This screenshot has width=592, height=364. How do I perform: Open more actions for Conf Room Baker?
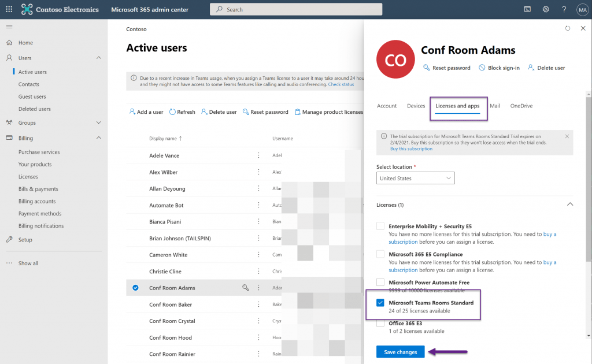pyautogui.click(x=258, y=304)
